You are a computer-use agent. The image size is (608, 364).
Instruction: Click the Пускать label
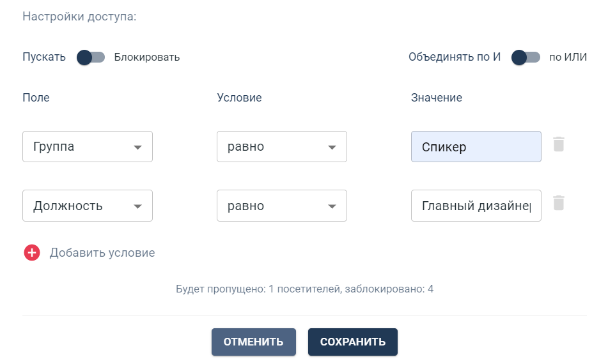(x=44, y=57)
